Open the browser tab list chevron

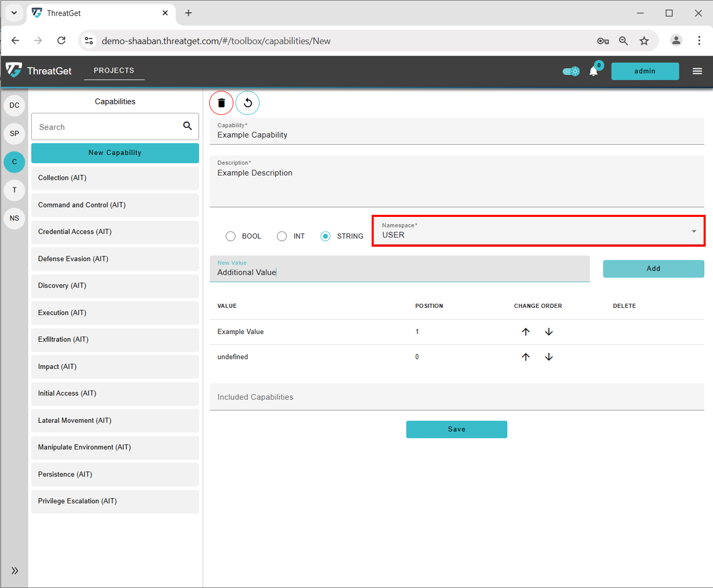click(14, 13)
